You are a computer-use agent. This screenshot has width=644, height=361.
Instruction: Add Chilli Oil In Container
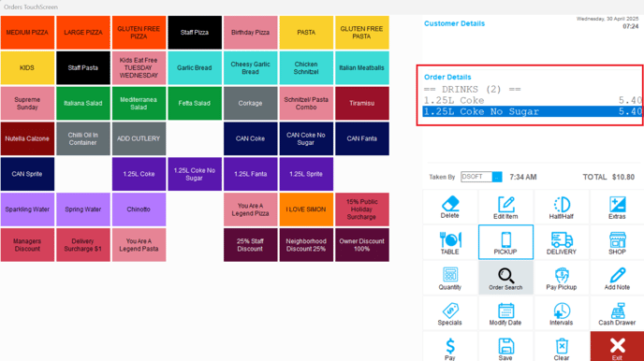coord(83,138)
